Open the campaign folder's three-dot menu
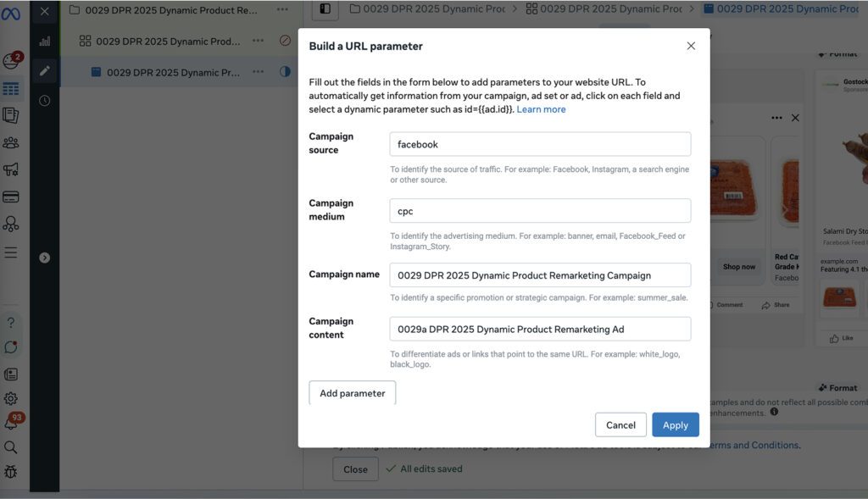This screenshot has height=499, width=868. coord(282,9)
